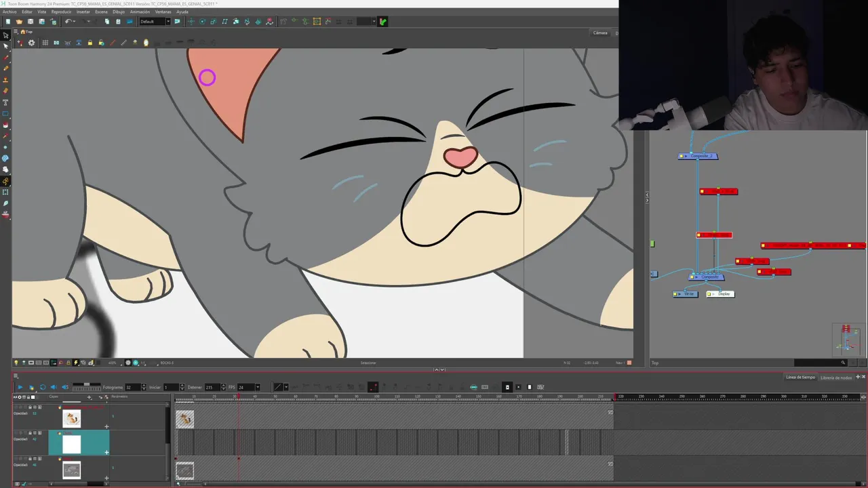The height and width of the screenshot is (488, 868).
Task: Open the Insertar menu
Action: pos(83,12)
